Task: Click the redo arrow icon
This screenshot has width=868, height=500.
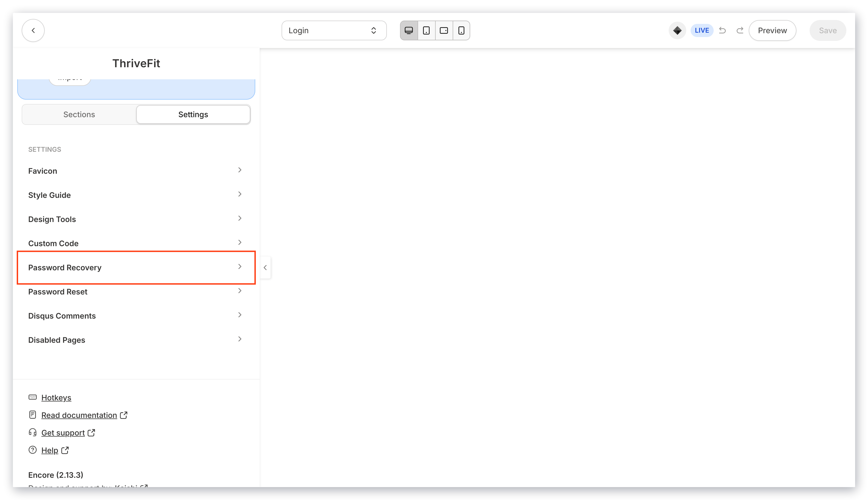Action: click(x=740, y=30)
